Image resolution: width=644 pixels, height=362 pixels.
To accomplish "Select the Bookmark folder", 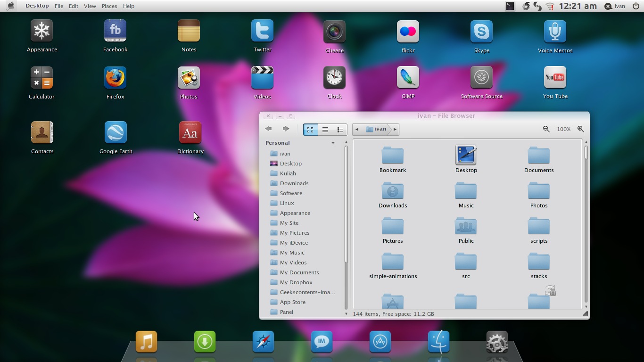I will [x=393, y=159].
